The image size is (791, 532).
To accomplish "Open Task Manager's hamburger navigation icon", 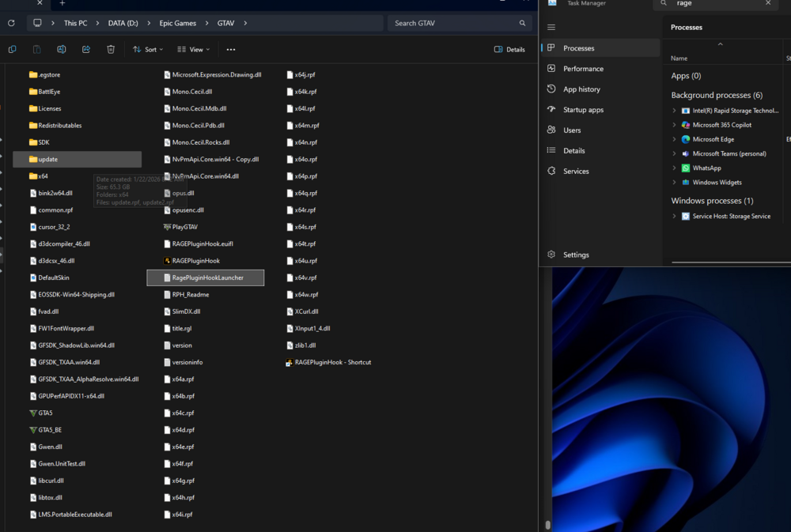I will click(551, 26).
